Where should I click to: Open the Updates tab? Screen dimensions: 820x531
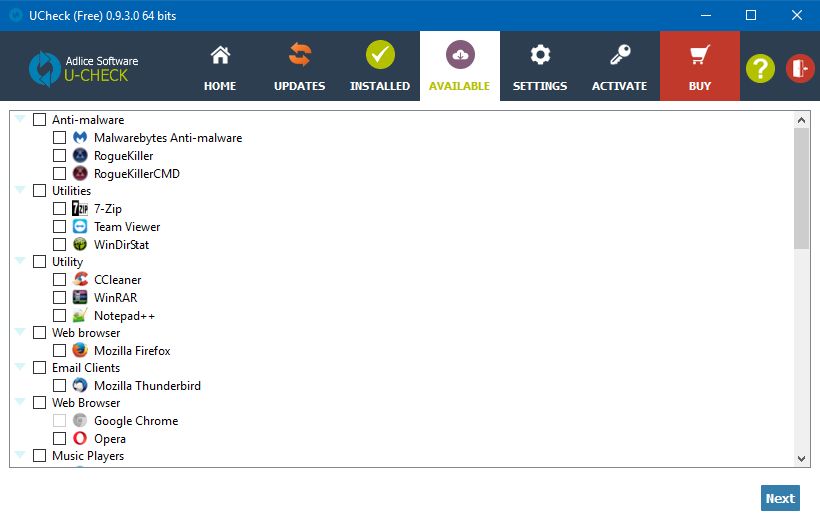point(300,66)
